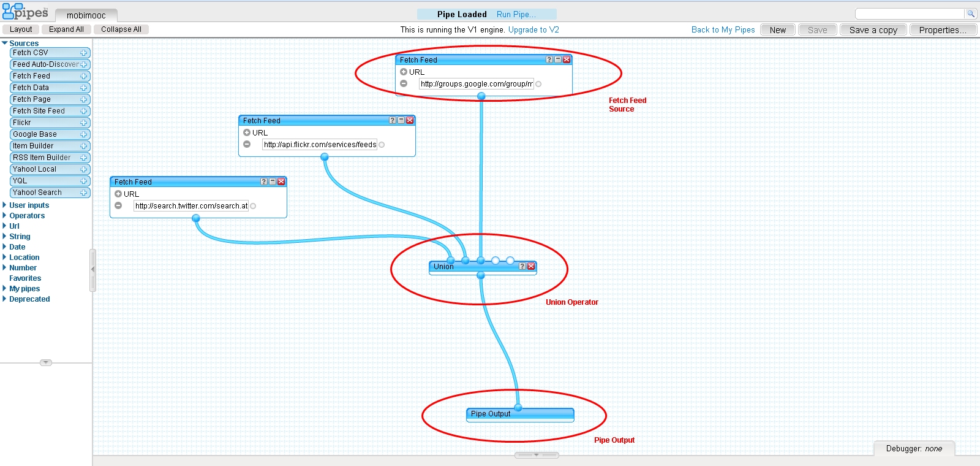Click the Union module output terminal
Viewport: 980px width, 466px height.
click(481, 275)
